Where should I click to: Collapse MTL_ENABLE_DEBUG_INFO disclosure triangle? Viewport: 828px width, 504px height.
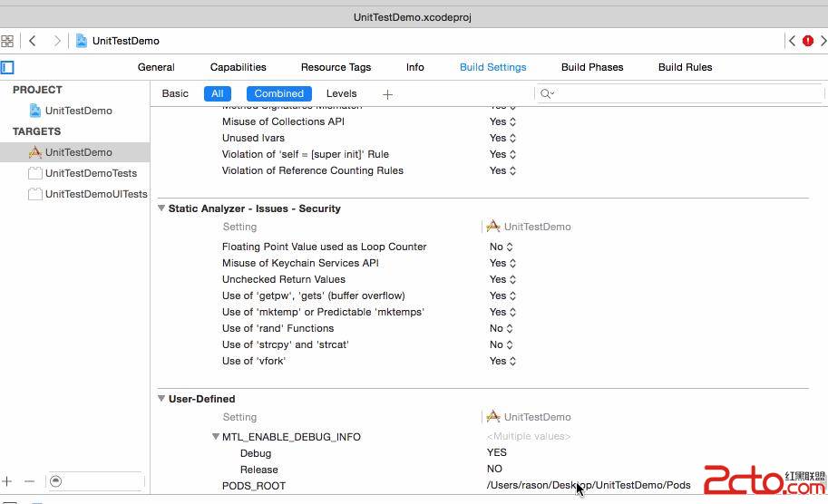[216, 437]
